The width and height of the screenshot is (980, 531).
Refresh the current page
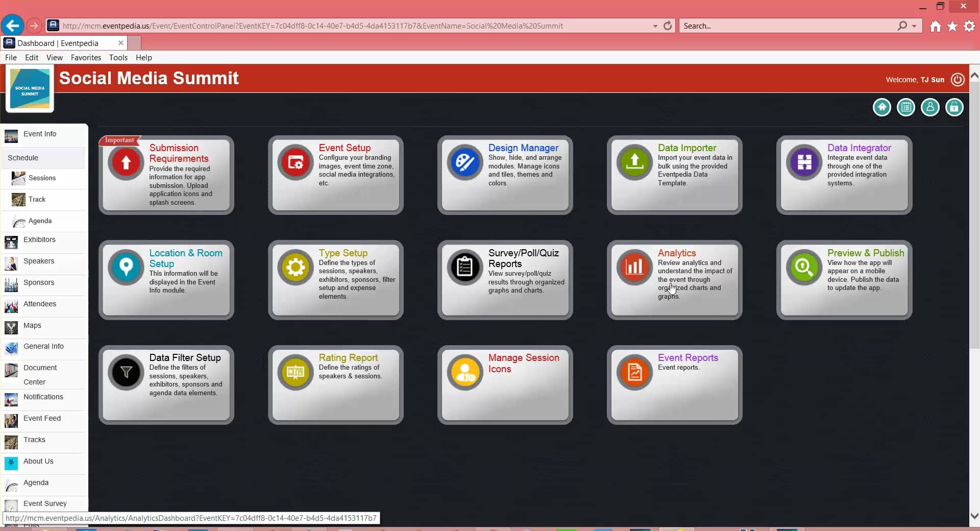pos(668,26)
